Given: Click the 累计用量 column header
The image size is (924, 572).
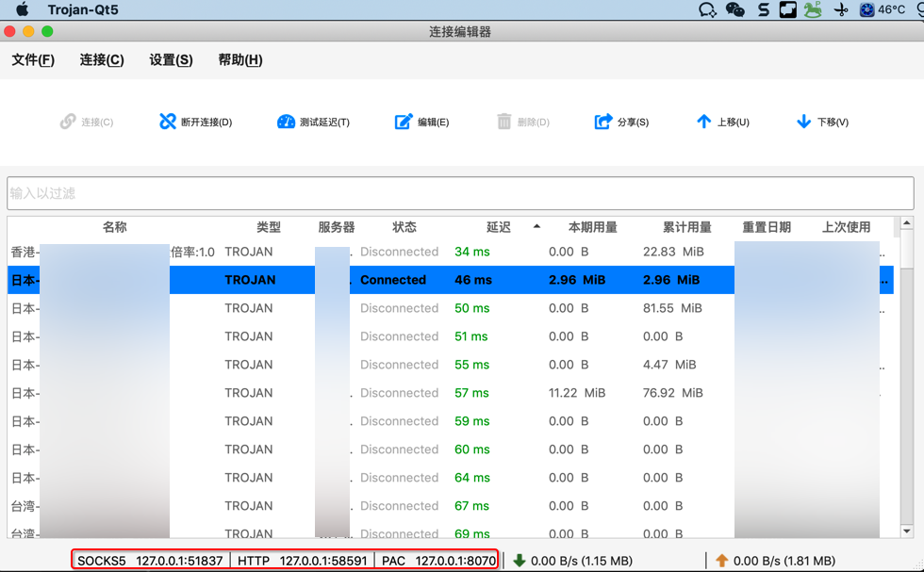Looking at the screenshot, I should [687, 227].
